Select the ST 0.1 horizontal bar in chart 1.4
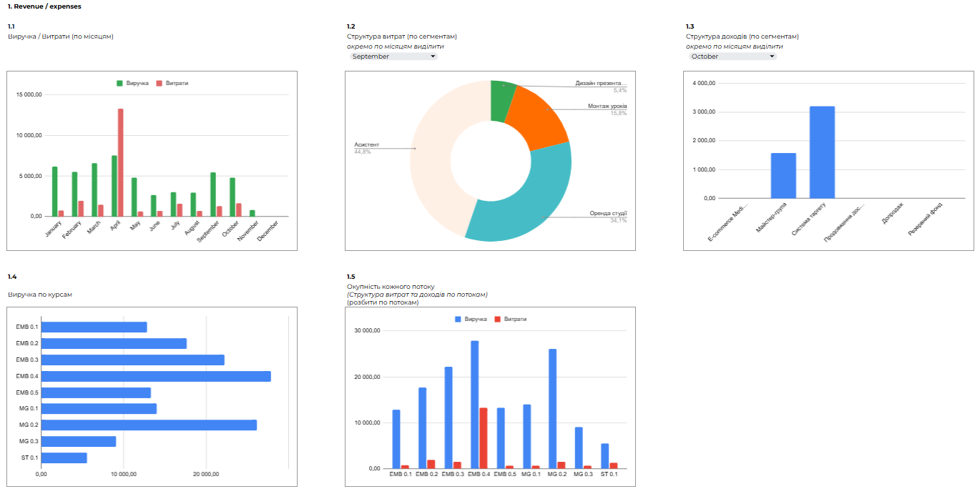980x499 pixels. tap(64, 458)
